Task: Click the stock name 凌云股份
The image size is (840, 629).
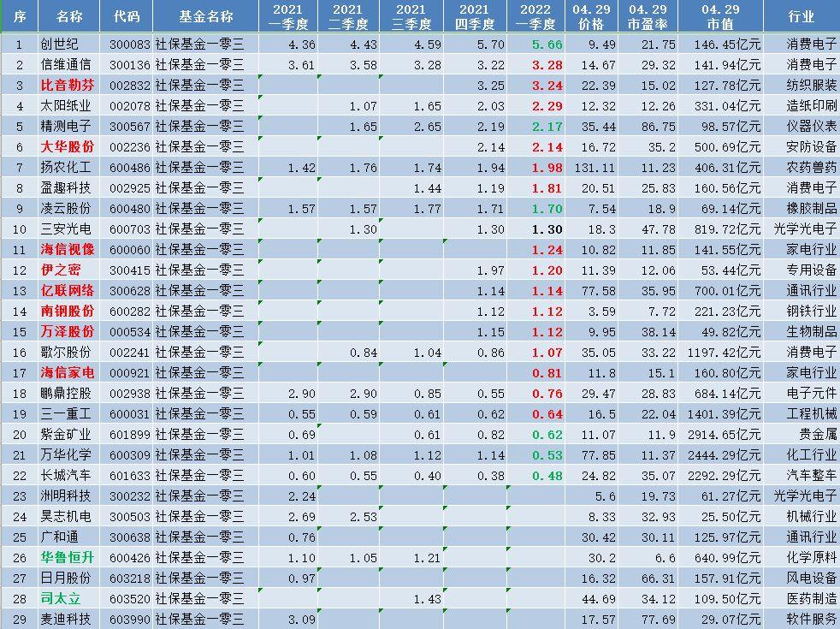Action: [x=66, y=209]
